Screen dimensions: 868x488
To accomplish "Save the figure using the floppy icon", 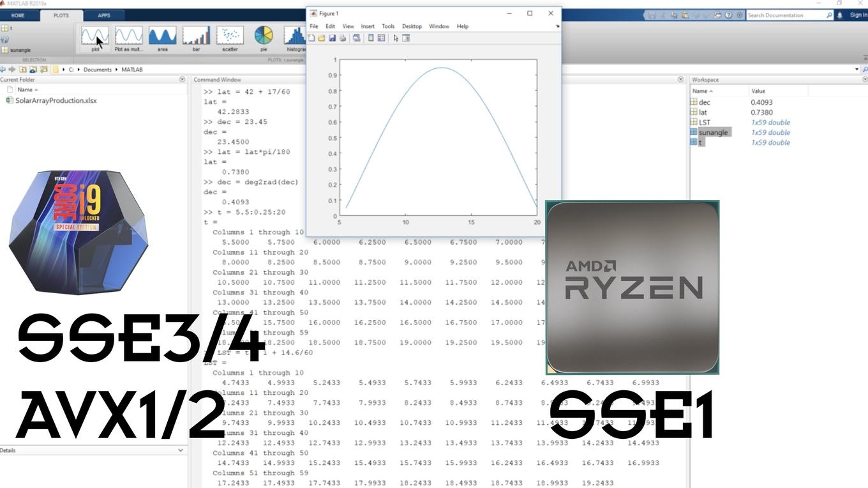I will point(332,38).
